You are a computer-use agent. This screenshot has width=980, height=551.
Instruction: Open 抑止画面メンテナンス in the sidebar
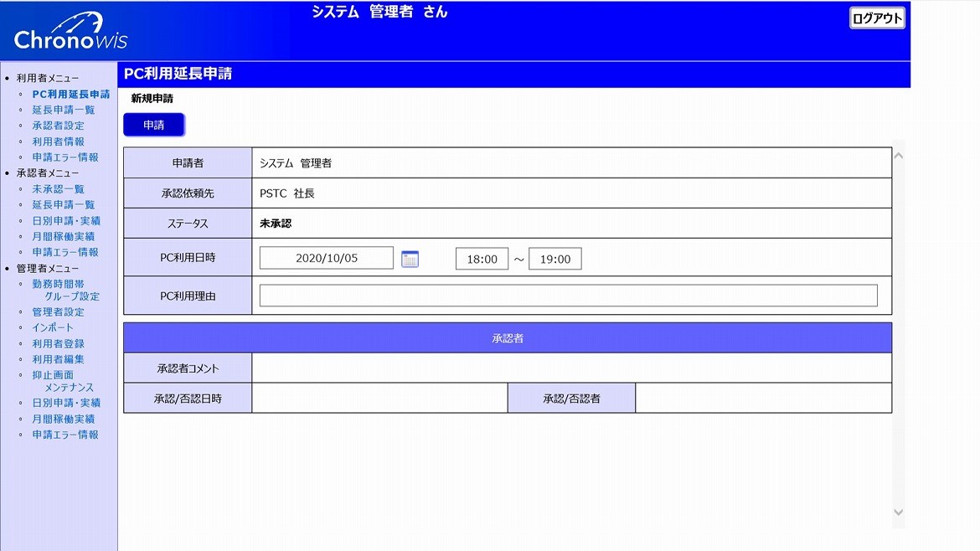[63, 382]
